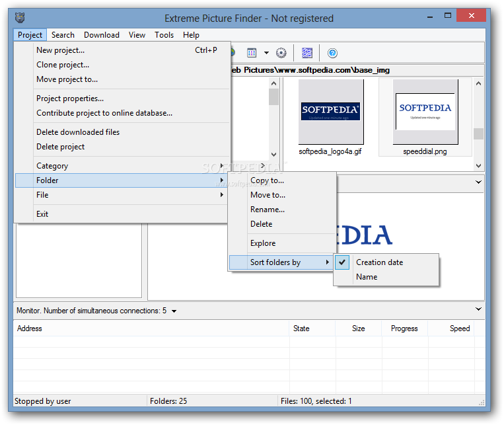Click the Speed column header

pyautogui.click(x=451, y=328)
